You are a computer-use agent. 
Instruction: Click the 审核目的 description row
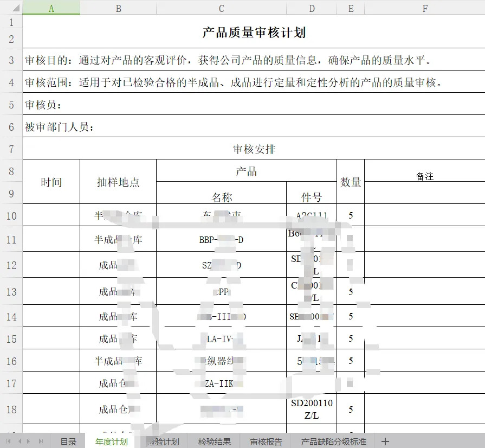254,60
